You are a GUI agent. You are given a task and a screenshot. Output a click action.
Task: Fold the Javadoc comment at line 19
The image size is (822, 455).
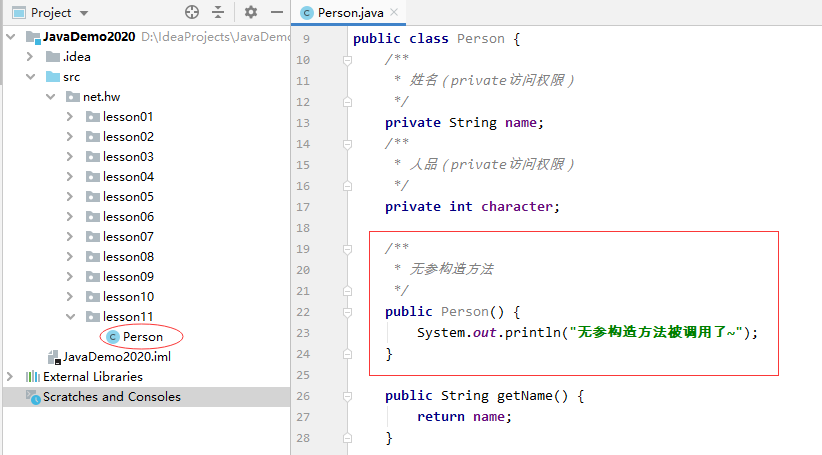click(x=347, y=249)
